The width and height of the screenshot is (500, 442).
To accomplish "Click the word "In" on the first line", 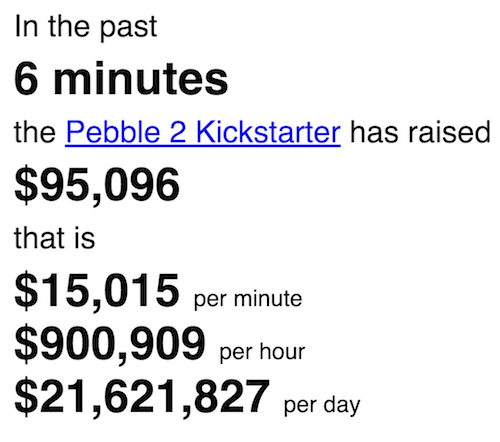I will coord(26,27).
